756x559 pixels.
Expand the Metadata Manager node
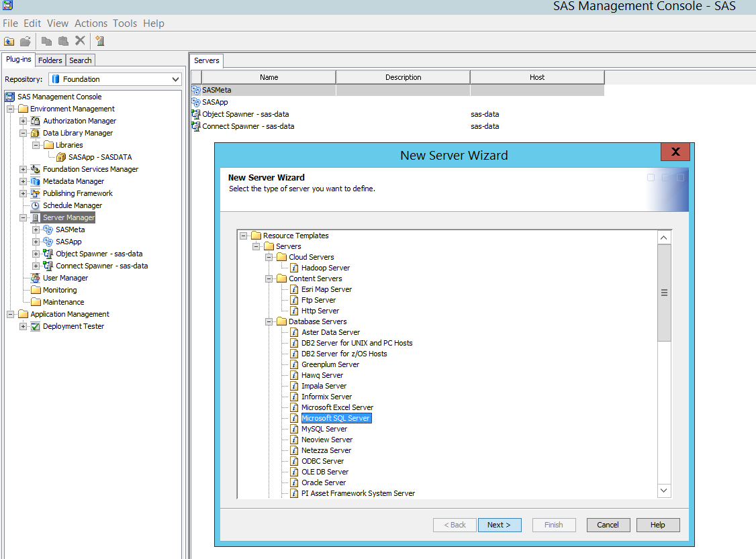point(23,182)
